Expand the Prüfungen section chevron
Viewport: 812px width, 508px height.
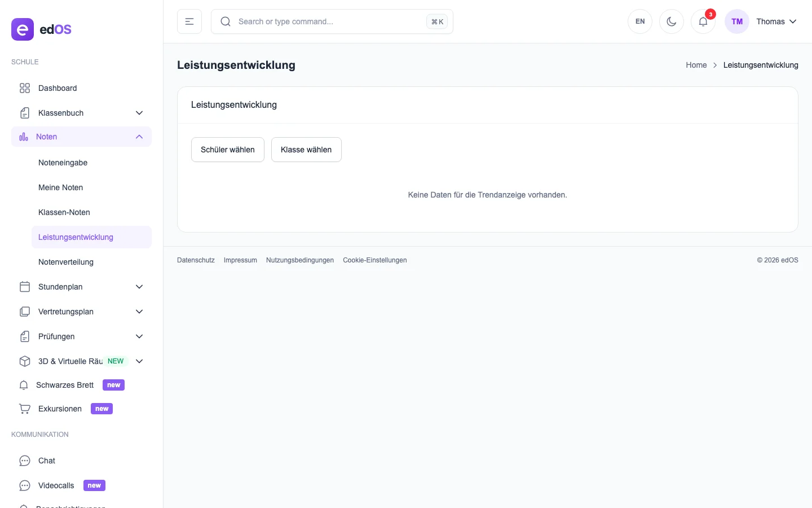[139, 336]
